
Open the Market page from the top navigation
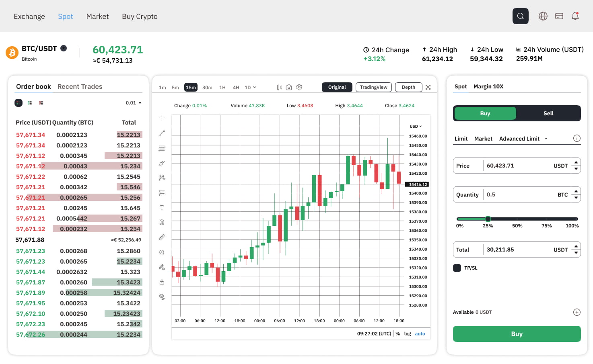click(x=97, y=16)
